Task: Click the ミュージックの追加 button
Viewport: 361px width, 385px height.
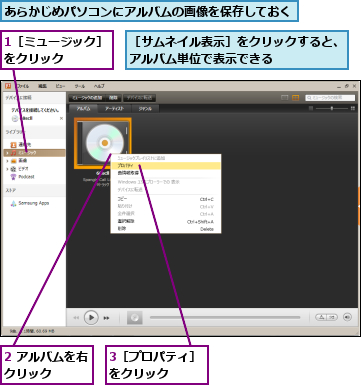Action: pyautogui.click(x=87, y=98)
